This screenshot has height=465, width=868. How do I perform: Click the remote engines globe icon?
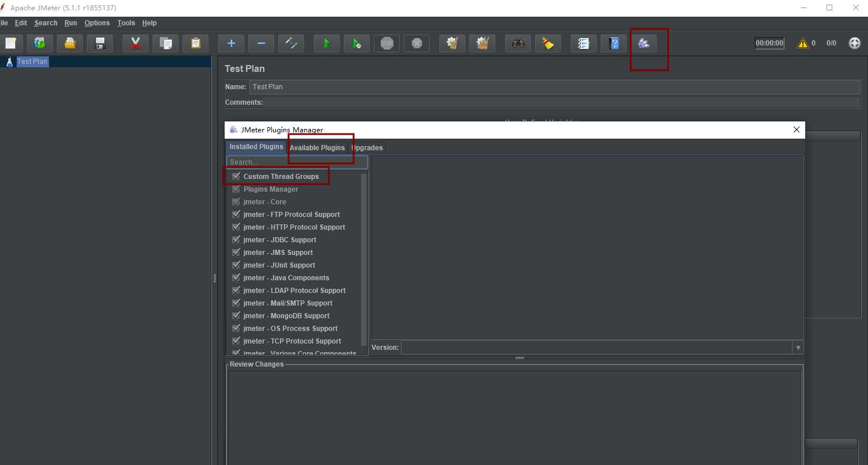point(855,43)
